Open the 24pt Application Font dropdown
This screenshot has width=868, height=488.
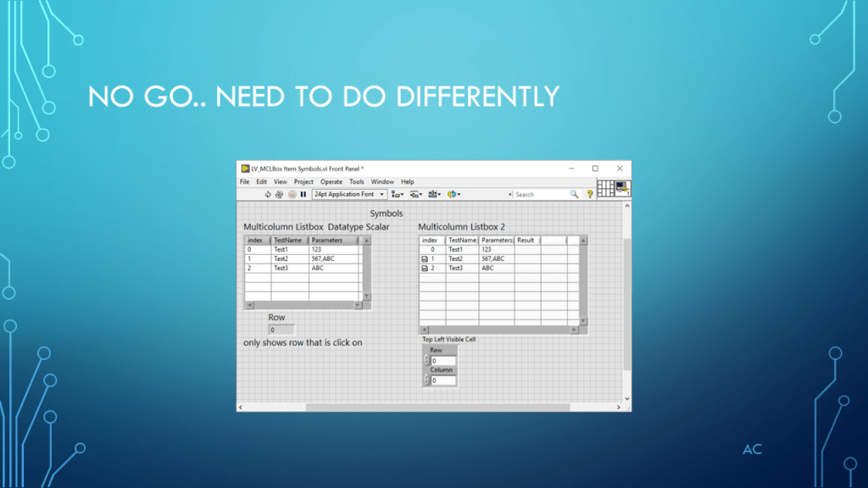coord(348,194)
